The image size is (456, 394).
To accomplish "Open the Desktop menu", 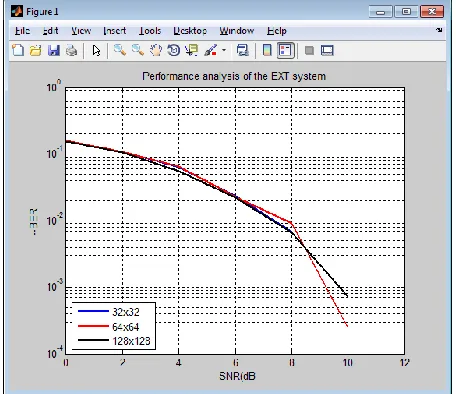I will (x=190, y=31).
